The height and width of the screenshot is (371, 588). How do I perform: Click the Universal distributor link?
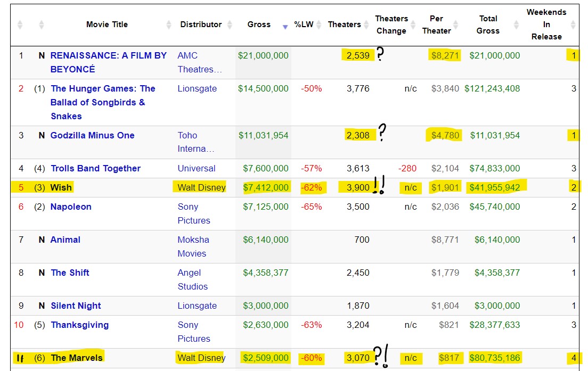click(x=197, y=168)
